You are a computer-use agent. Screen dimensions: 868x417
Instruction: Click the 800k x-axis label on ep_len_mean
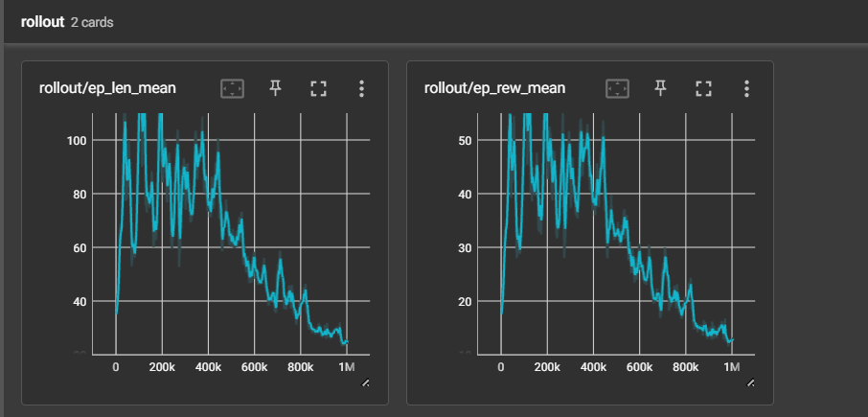pos(301,366)
